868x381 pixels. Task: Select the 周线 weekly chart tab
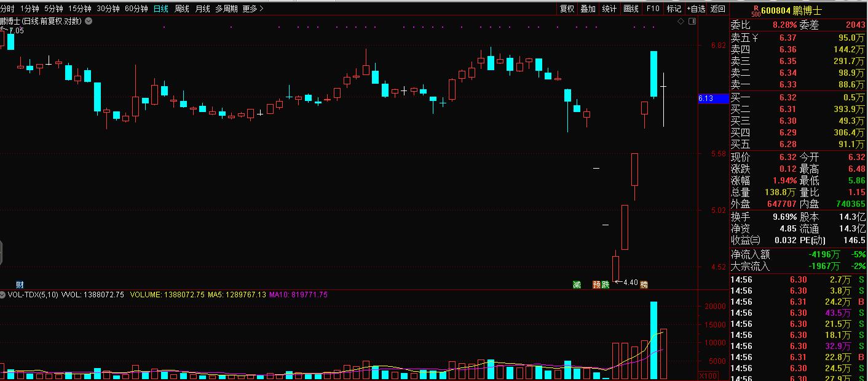click(181, 9)
